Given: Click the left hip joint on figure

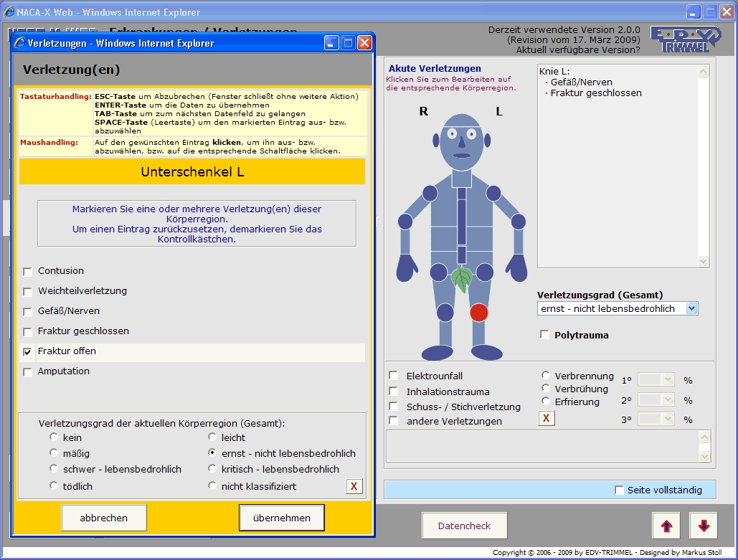Looking at the screenshot, I should click(x=485, y=272).
